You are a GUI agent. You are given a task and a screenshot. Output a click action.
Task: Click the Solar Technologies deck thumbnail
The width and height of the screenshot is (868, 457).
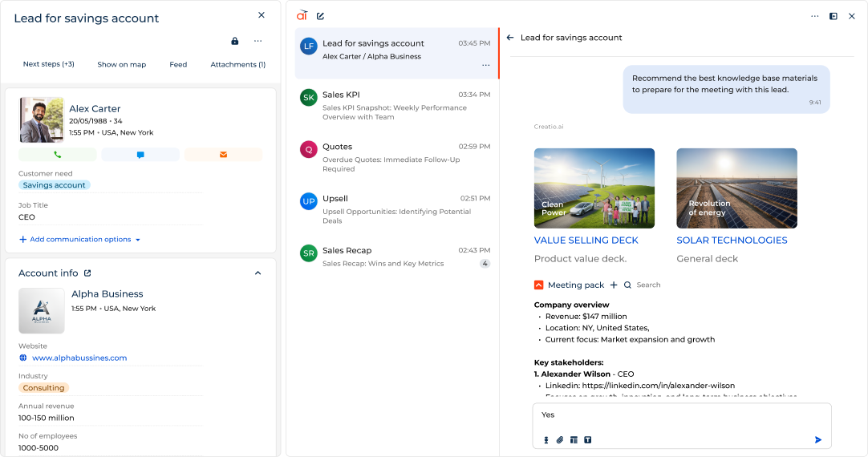736,188
